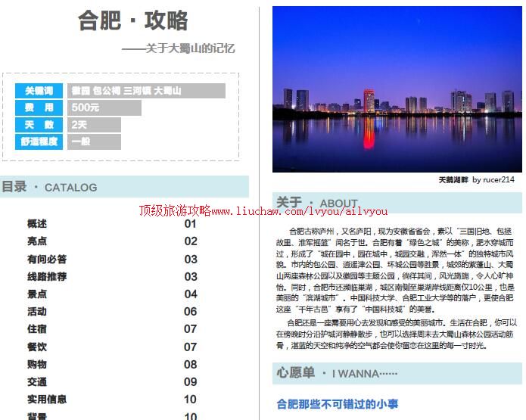
Task: Click the 实用信息 catalog item
Action: (x=47, y=400)
